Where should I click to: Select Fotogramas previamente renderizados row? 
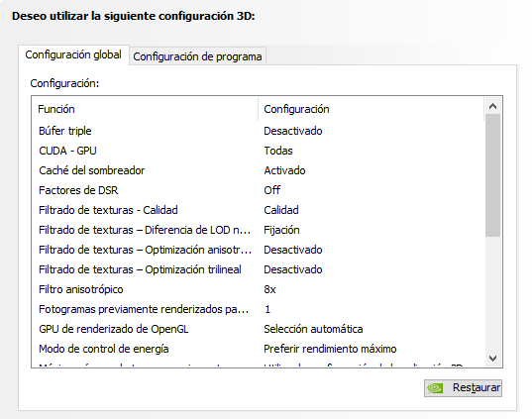tap(258, 309)
